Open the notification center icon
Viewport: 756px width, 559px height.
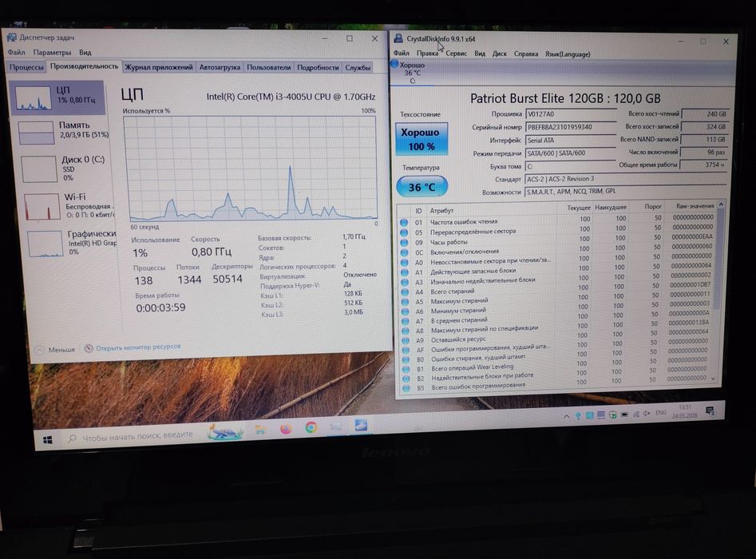(710, 411)
